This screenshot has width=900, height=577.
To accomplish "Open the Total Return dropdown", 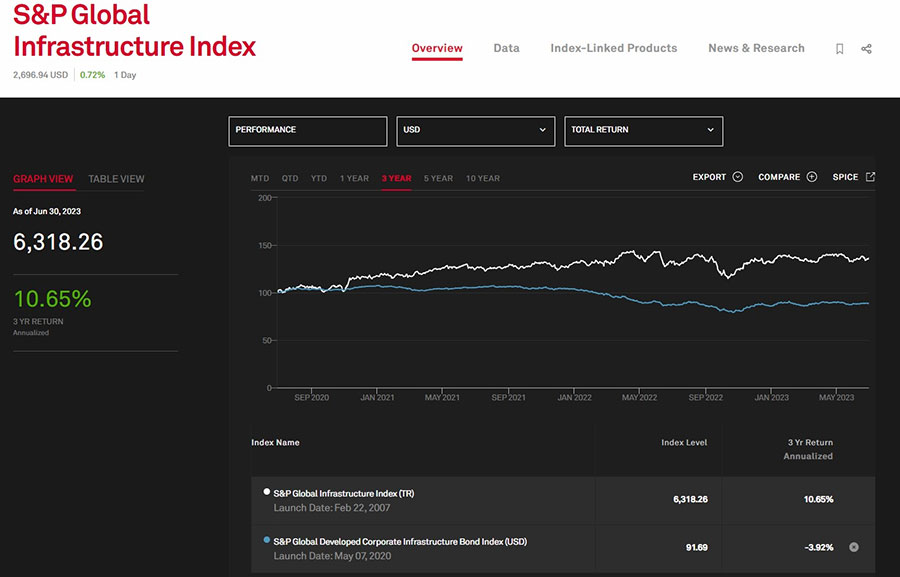I will pyautogui.click(x=643, y=130).
